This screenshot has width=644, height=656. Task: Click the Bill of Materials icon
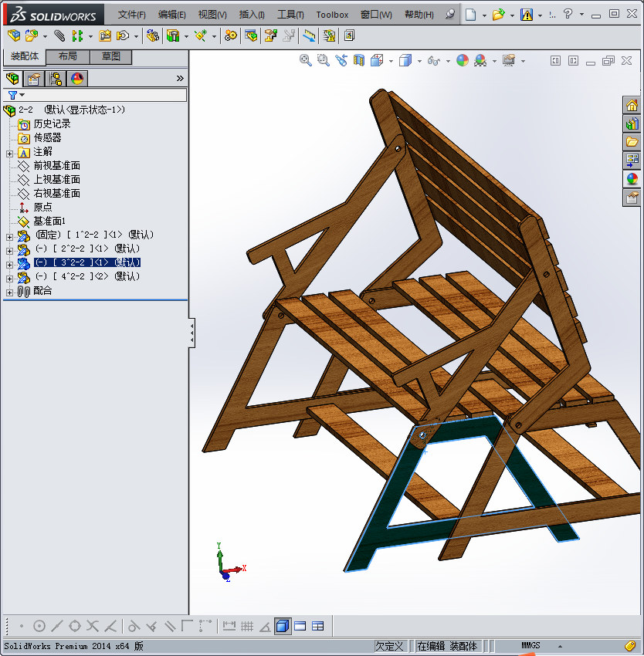point(251,36)
